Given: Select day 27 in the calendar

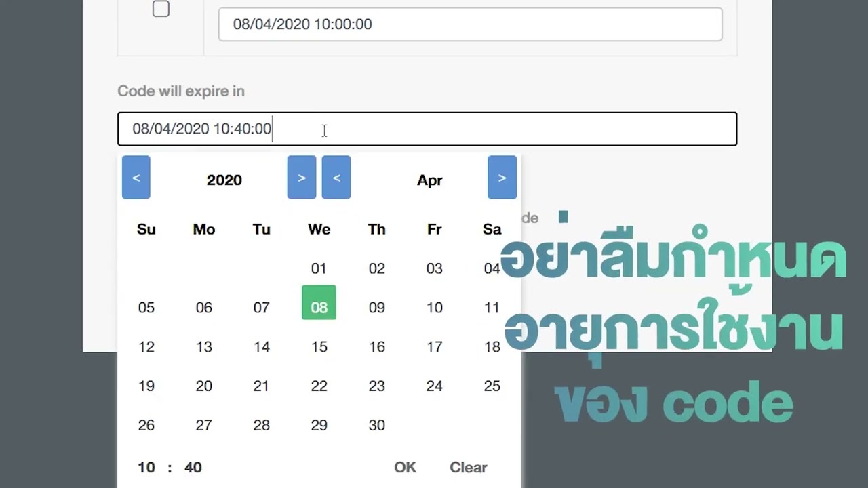Looking at the screenshot, I should pyautogui.click(x=204, y=426).
